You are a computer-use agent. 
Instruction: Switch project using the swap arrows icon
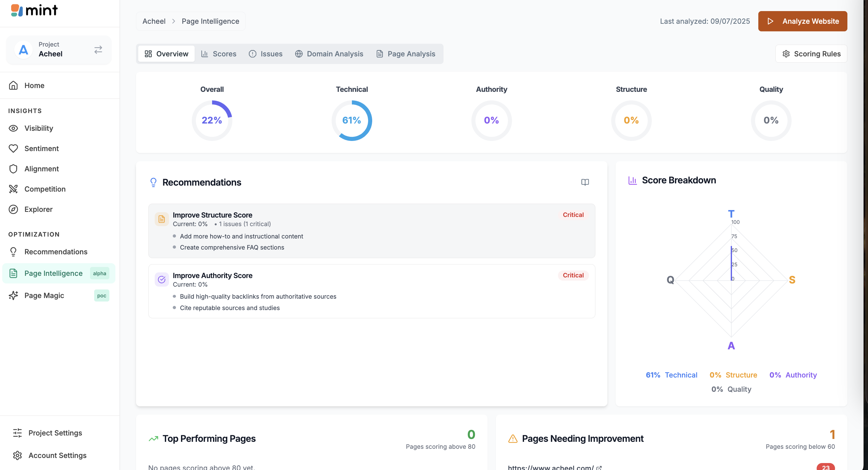(98, 50)
